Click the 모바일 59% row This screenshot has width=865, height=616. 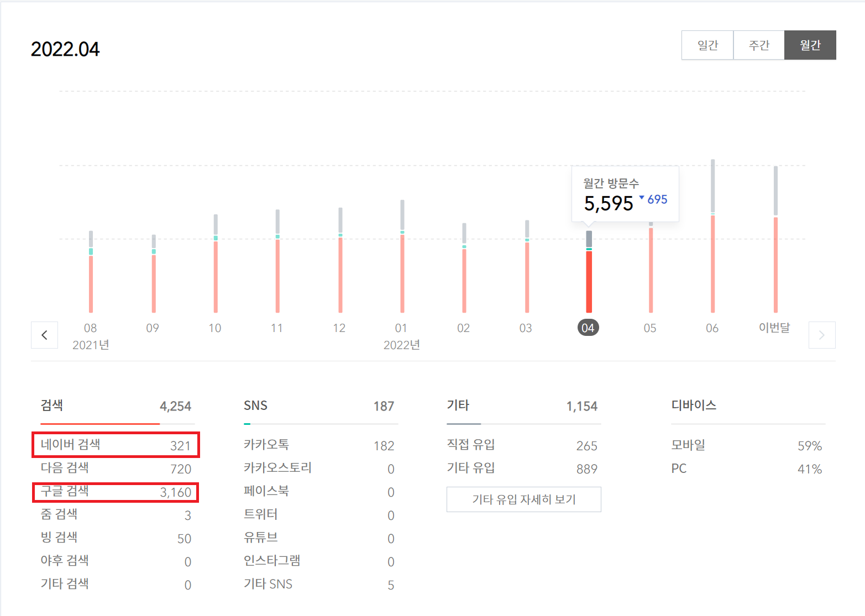tap(747, 445)
